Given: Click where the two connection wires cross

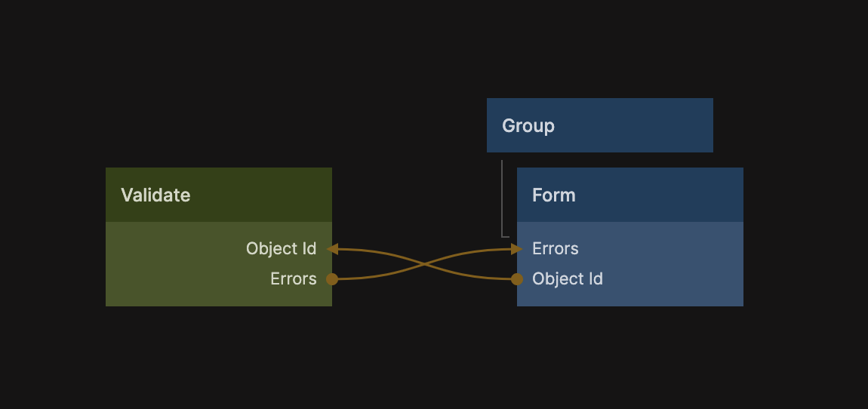Looking at the screenshot, I should point(424,264).
